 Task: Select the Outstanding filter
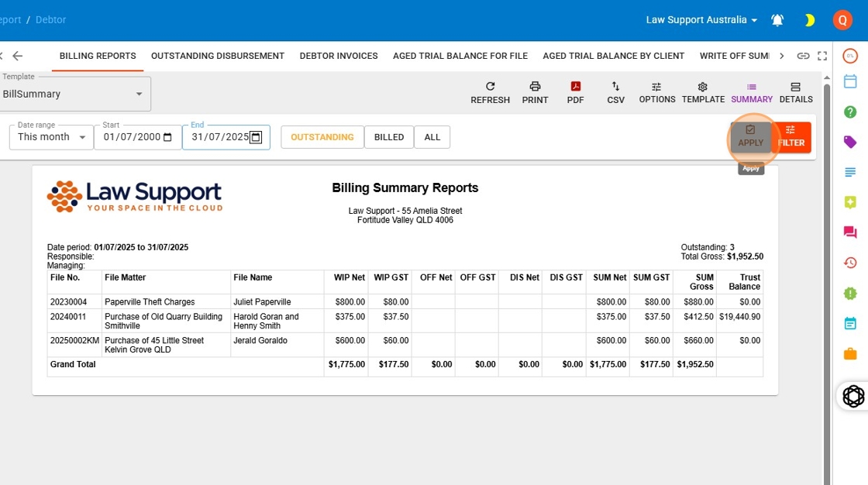click(322, 137)
